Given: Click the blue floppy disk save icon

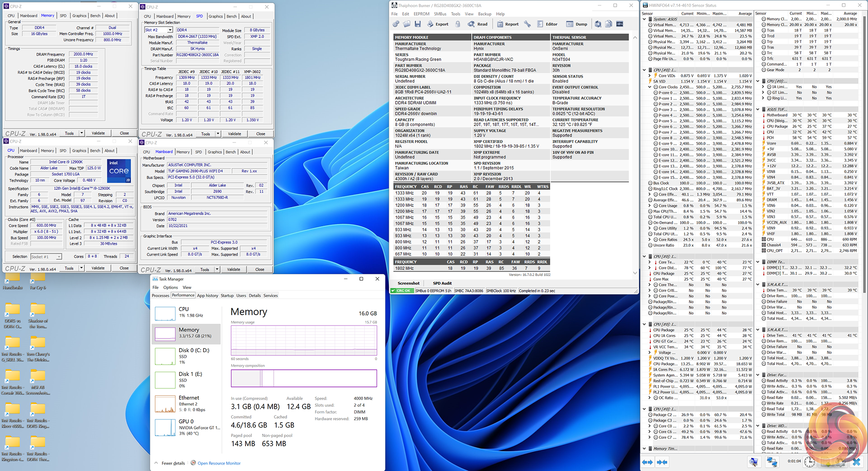Looking at the screenshot, I should point(417,24).
